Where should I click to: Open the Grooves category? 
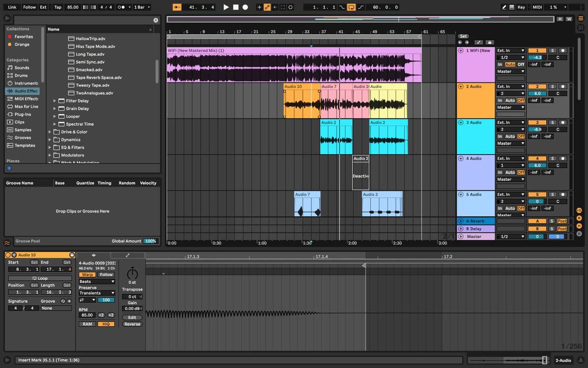coord(23,138)
